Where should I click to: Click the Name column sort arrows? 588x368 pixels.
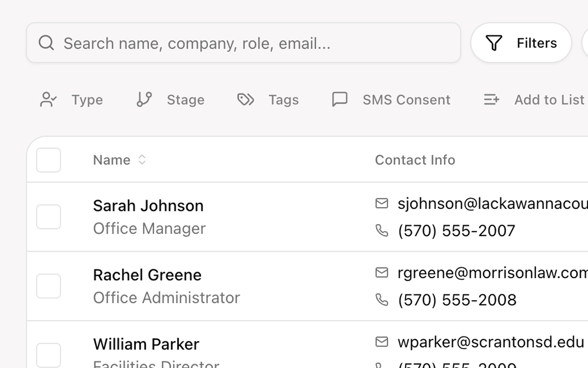(142, 160)
